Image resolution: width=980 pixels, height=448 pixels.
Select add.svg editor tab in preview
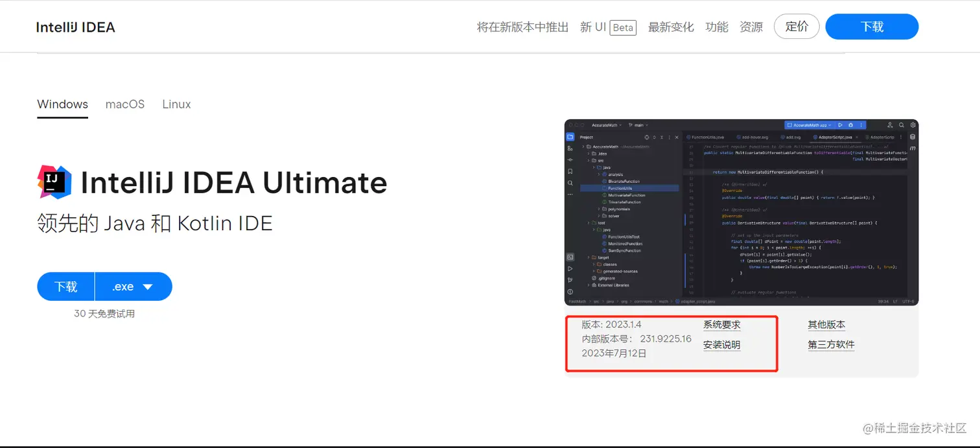coord(791,137)
